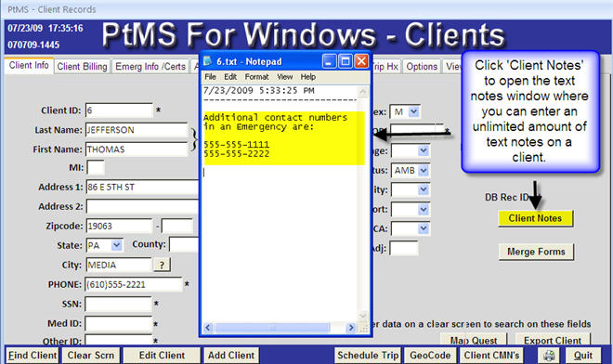Click the Notepad horizontal scrollbar thumb
This screenshot has height=364, width=613.
(x=272, y=328)
